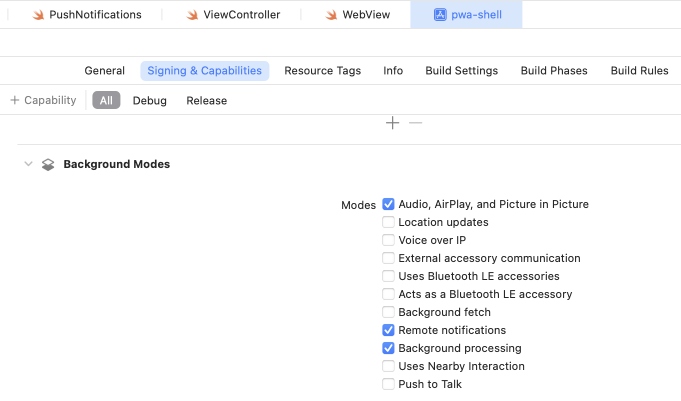The width and height of the screenshot is (681, 401).
Task: Open the Build Settings tab
Action: click(461, 70)
